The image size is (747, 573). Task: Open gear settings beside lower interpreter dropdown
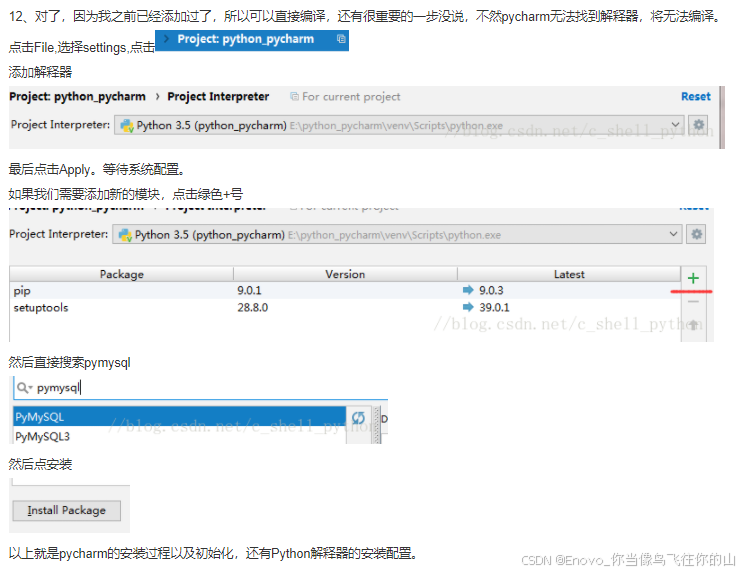pos(697,234)
